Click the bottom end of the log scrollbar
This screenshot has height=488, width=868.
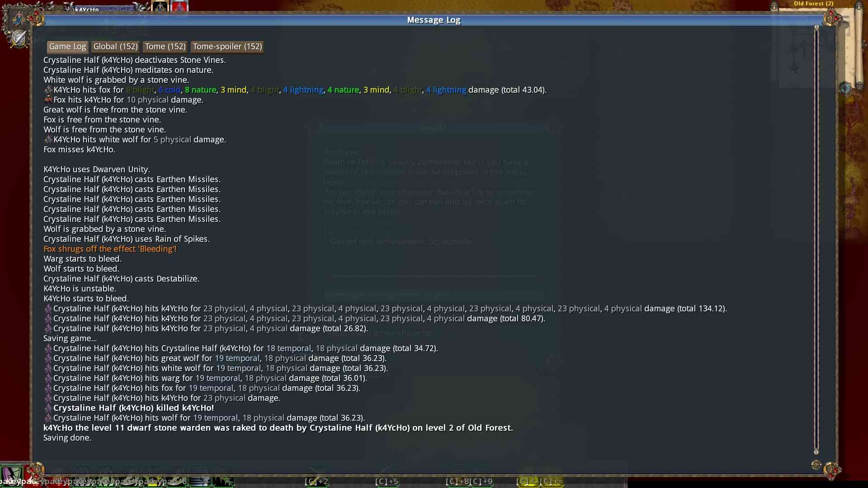[816, 451]
